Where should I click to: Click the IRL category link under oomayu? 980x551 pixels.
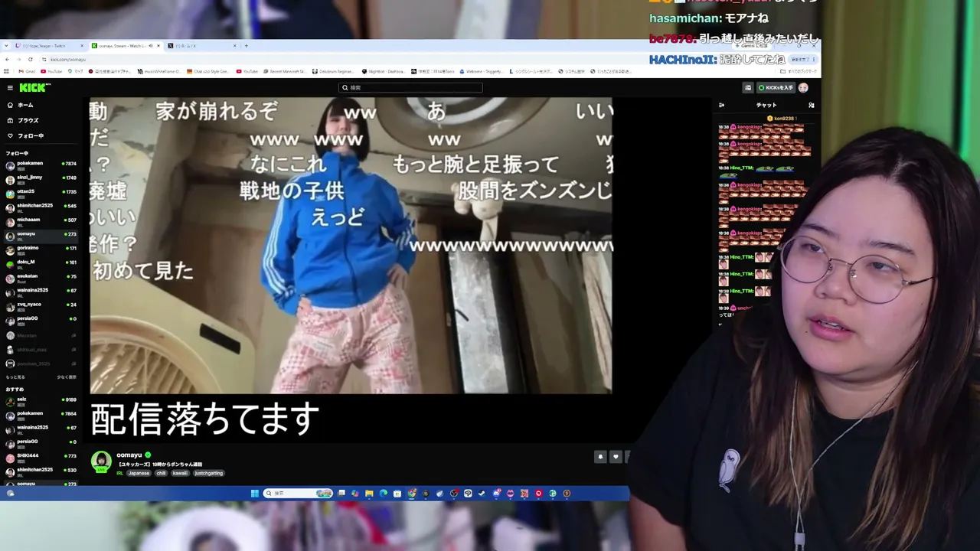click(x=119, y=474)
